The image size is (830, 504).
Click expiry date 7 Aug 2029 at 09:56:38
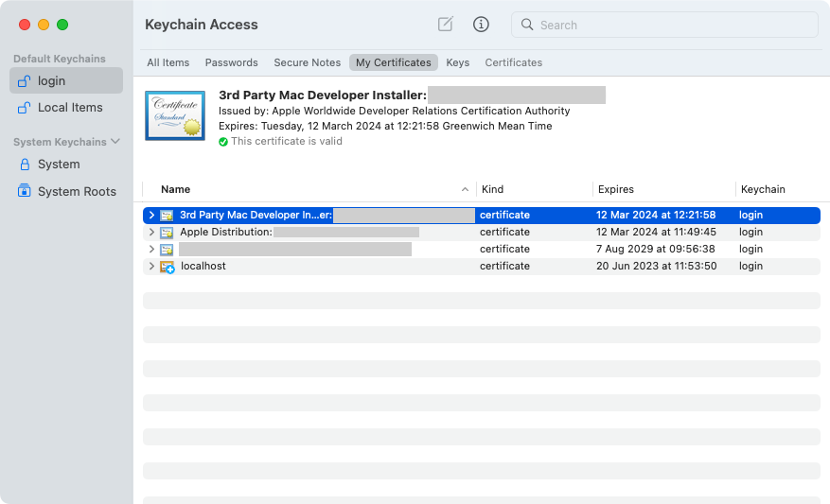(x=655, y=249)
